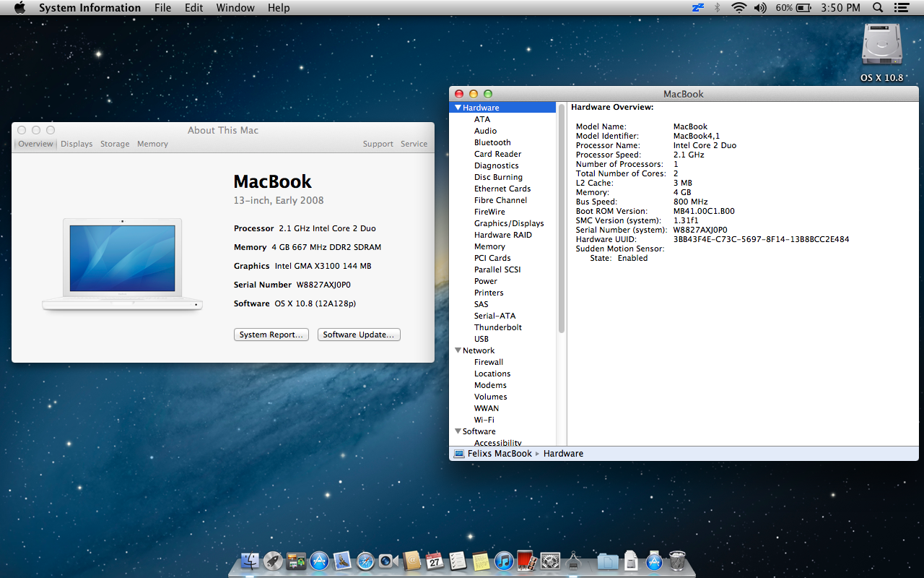Image resolution: width=924 pixels, height=578 pixels.
Task: Switch to the Storage tab
Action: [x=115, y=144]
